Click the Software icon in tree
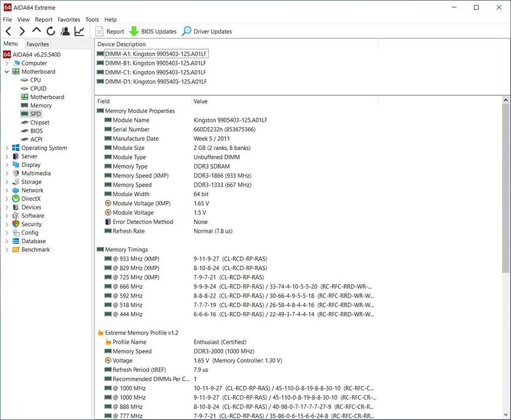The height and width of the screenshot is (420, 511). pyautogui.click(x=16, y=215)
